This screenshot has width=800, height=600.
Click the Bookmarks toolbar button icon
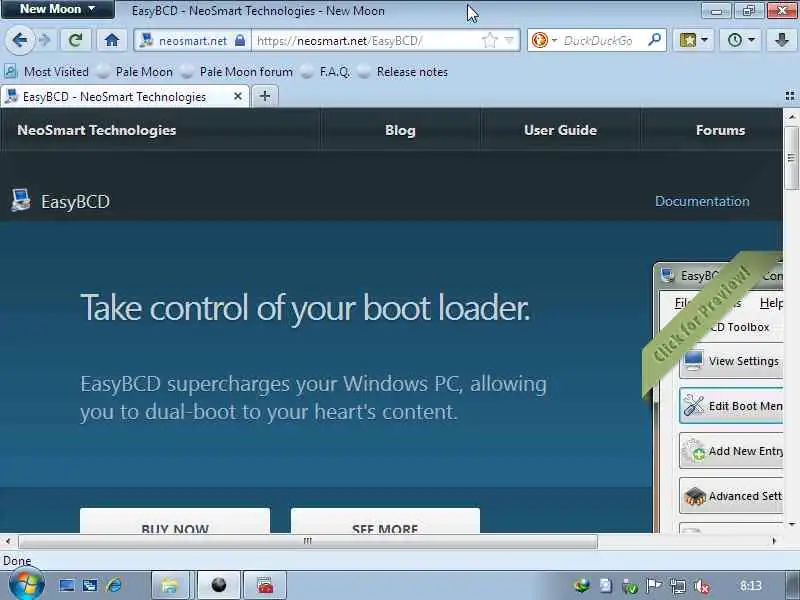pyautogui.click(x=688, y=40)
